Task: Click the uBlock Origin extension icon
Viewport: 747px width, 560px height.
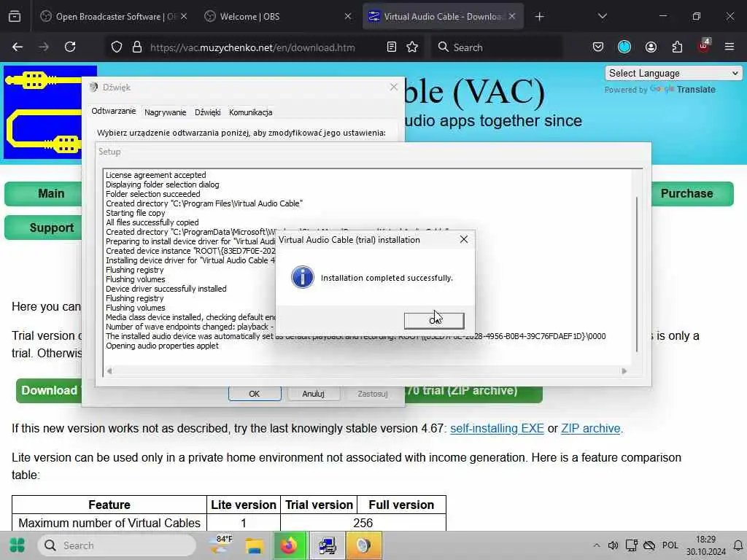Action: point(704,46)
